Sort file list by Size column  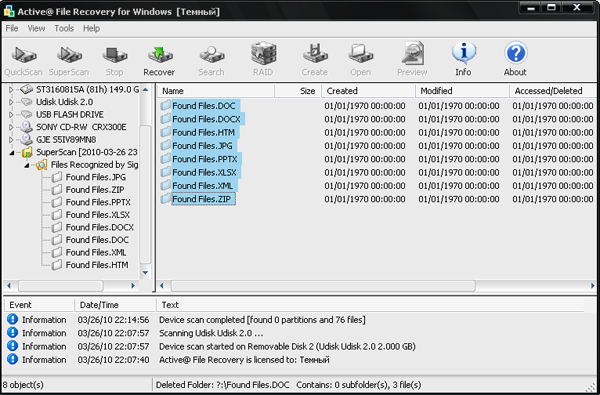(x=298, y=91)
